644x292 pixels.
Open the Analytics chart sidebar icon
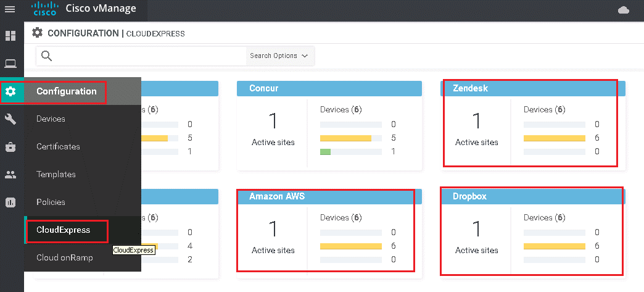click(10, 202)
